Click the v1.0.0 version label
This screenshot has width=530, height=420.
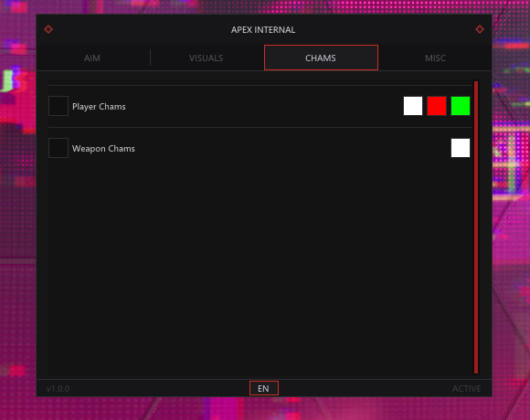click(x=58, y=389)
